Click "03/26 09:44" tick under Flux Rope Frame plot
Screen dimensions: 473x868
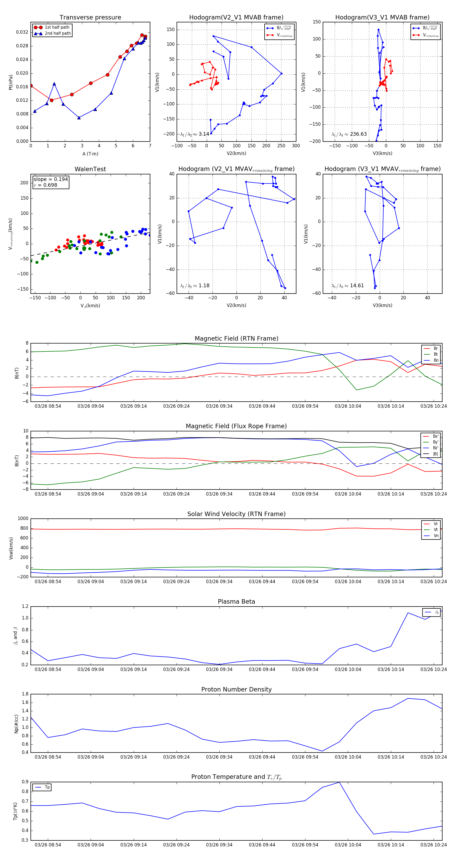pos(262,494)
